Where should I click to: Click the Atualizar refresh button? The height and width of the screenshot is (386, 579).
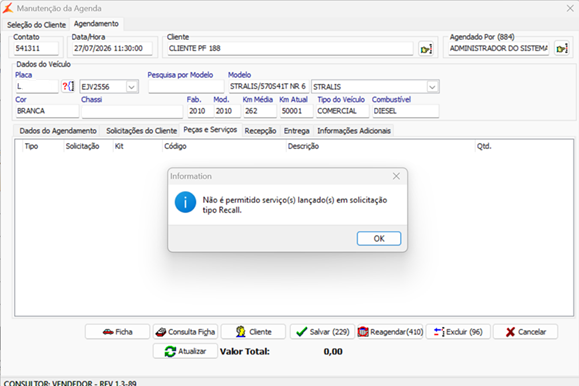185,351
